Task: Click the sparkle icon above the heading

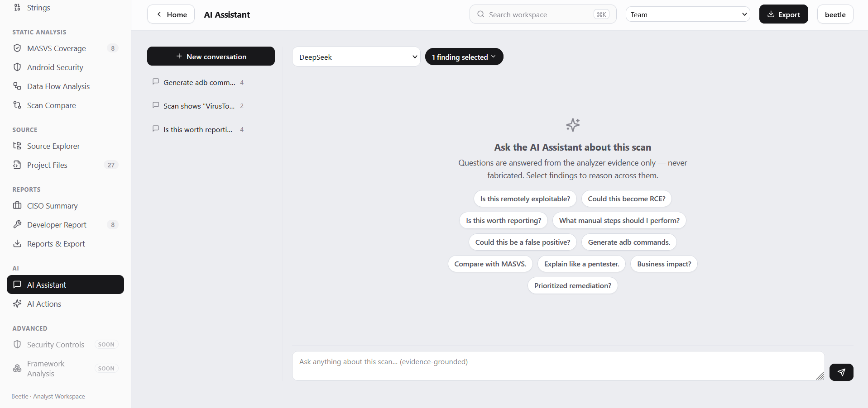Action: (x=573, y=125)
